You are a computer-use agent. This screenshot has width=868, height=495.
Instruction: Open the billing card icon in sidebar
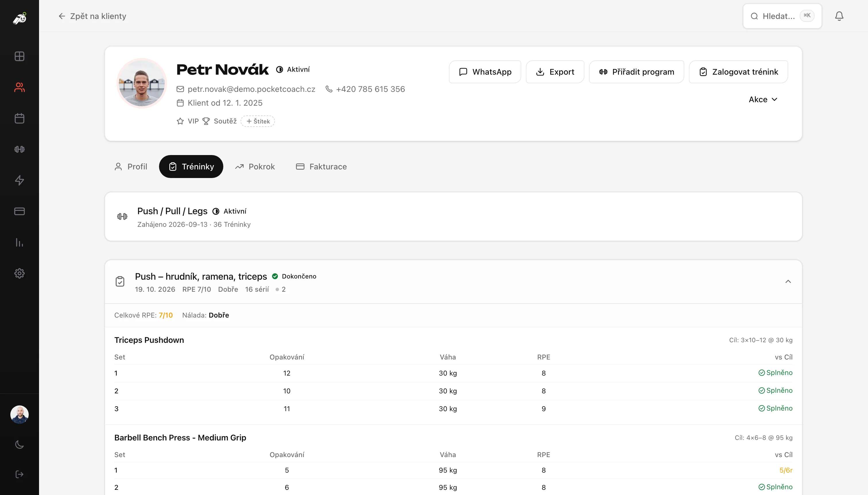tap(19, 211)
